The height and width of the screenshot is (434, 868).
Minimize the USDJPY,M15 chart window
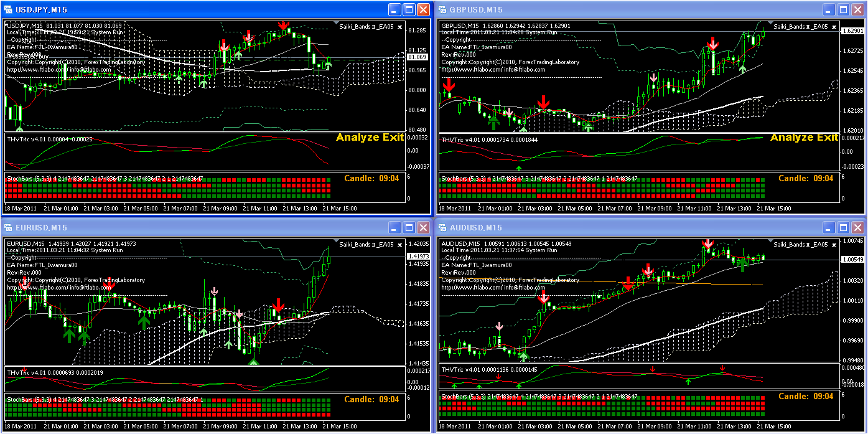394,10
